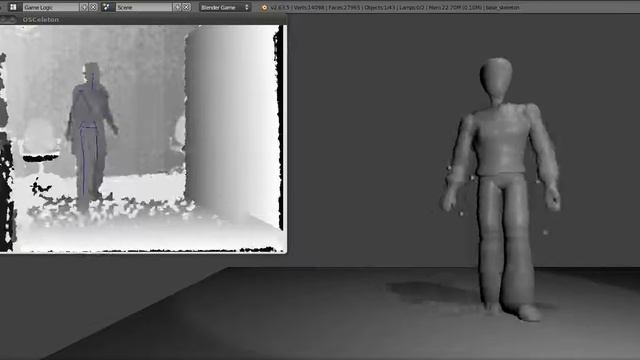This screenshot has height=360, width=640.
Task: Click the Objects count in header stats
Action: 380,7
